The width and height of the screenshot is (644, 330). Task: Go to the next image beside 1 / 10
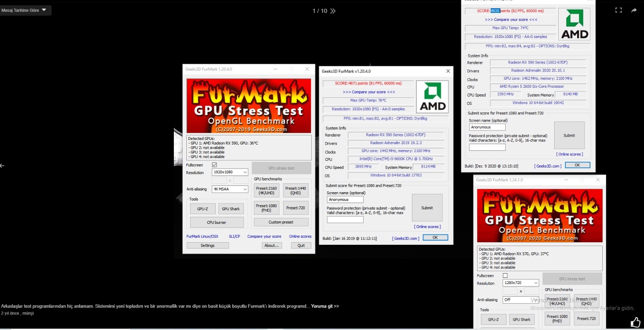click(x=333, y=11)
